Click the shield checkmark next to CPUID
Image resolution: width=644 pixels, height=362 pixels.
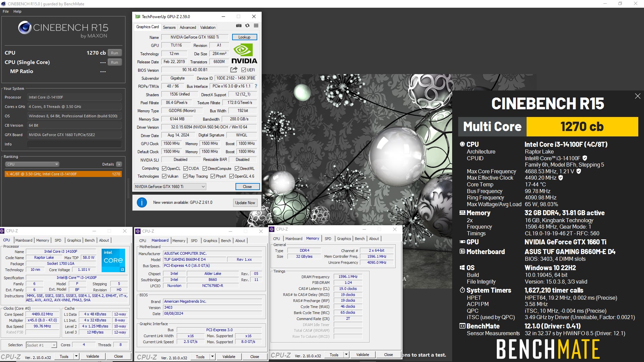point(585,158)
